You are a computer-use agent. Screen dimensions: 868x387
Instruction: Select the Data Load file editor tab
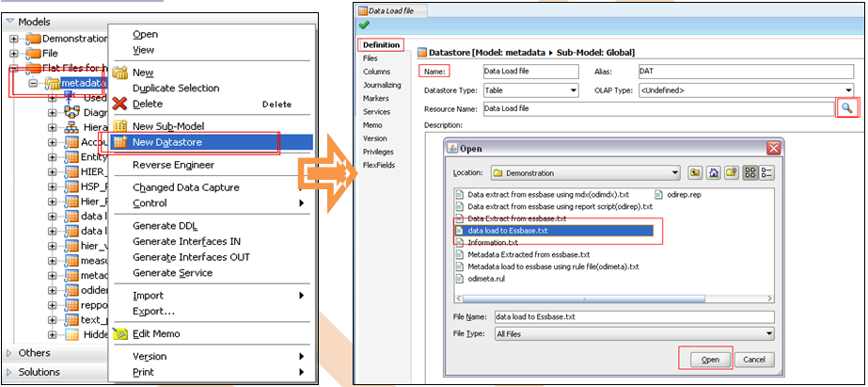[x=392, y=10]
